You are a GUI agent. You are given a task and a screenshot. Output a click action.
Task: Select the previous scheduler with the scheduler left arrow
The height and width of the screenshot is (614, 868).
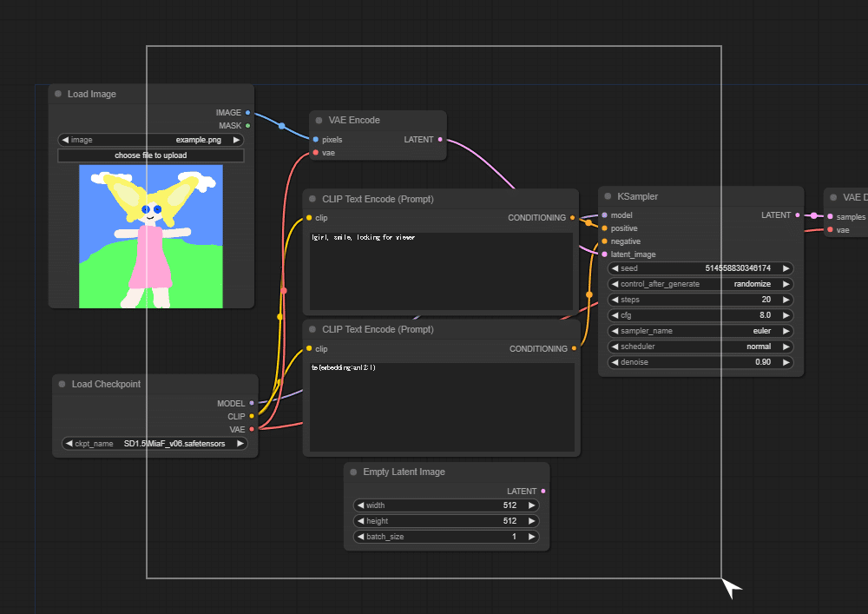[x=615, y=347]
